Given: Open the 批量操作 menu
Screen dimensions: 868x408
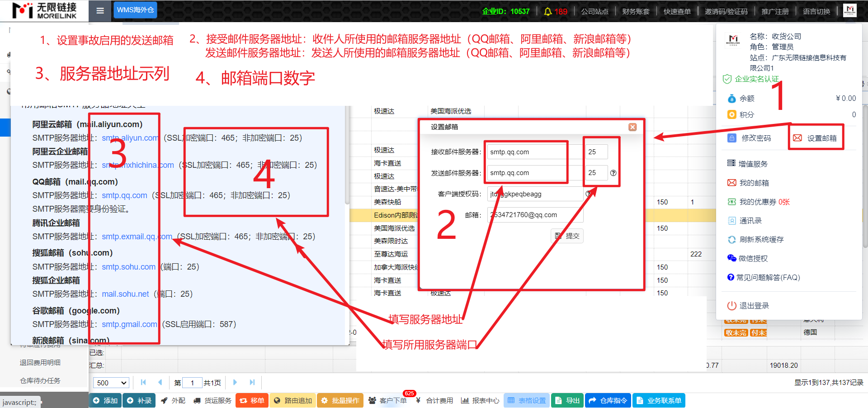Looking at the screenshot, I should click(340, 400).
